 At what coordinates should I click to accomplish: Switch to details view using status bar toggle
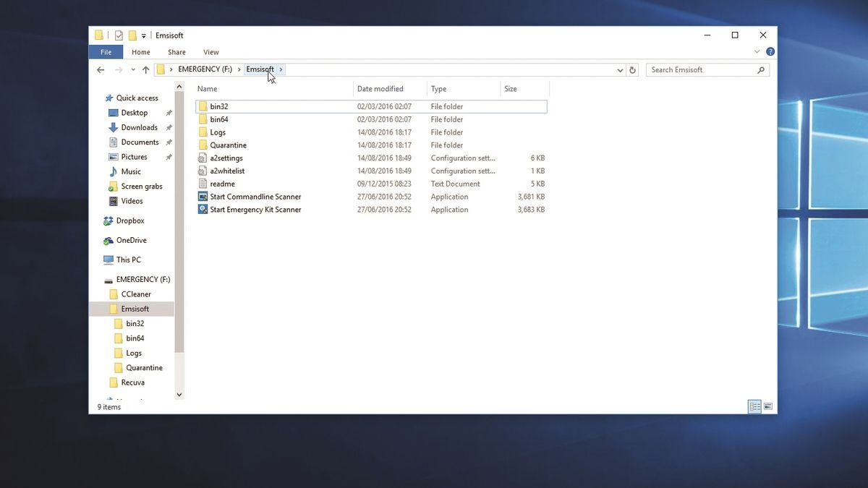[x=754, y=406]
